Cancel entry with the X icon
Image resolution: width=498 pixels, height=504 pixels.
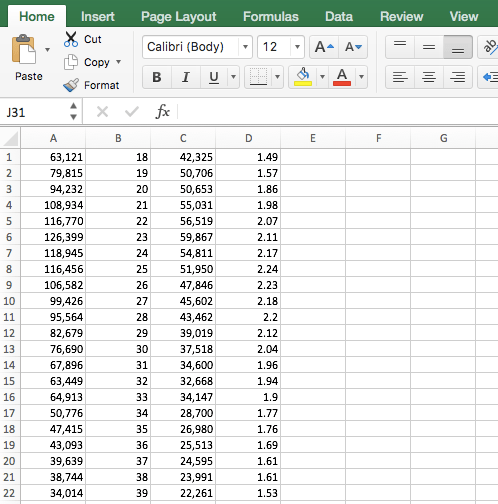coord(102,112)
